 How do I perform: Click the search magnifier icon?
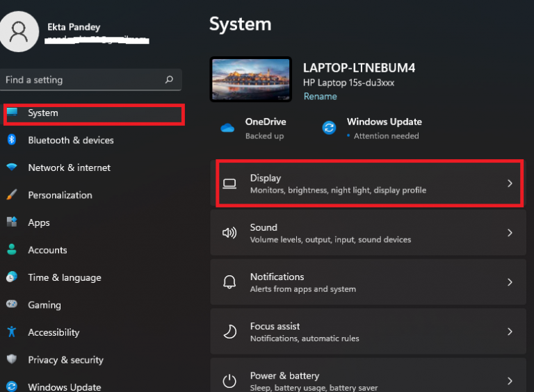pos(169,80)
